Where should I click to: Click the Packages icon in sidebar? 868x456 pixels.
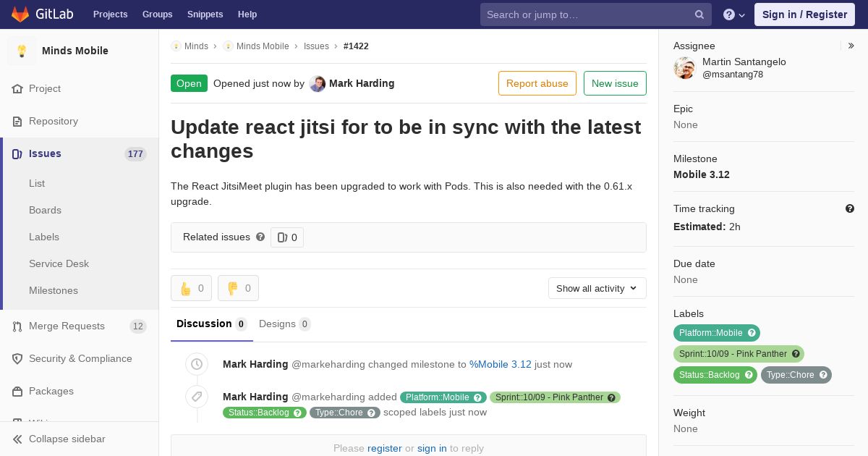point(17,391)
